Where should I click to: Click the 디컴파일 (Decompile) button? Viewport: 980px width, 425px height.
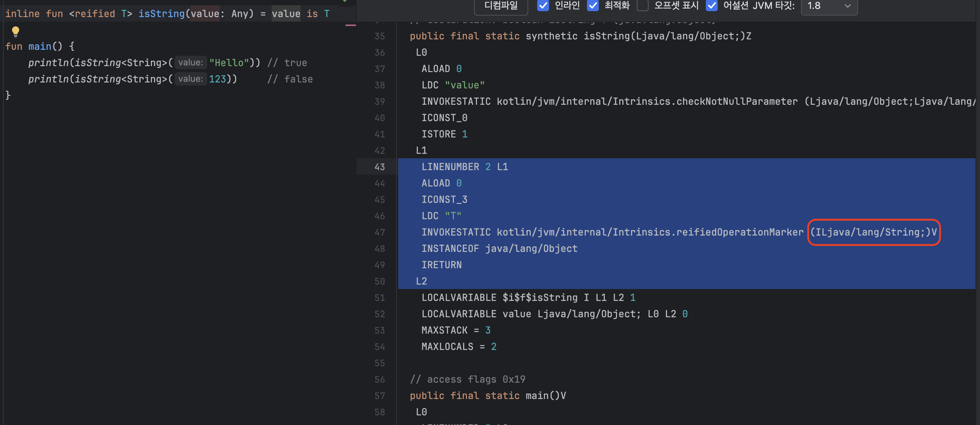click(501, 6)
